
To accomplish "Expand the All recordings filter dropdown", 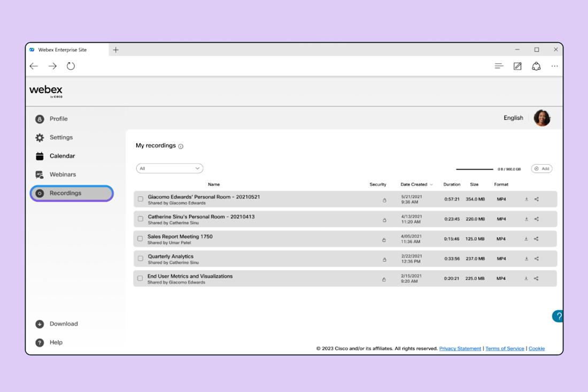I will click(169, 168).
